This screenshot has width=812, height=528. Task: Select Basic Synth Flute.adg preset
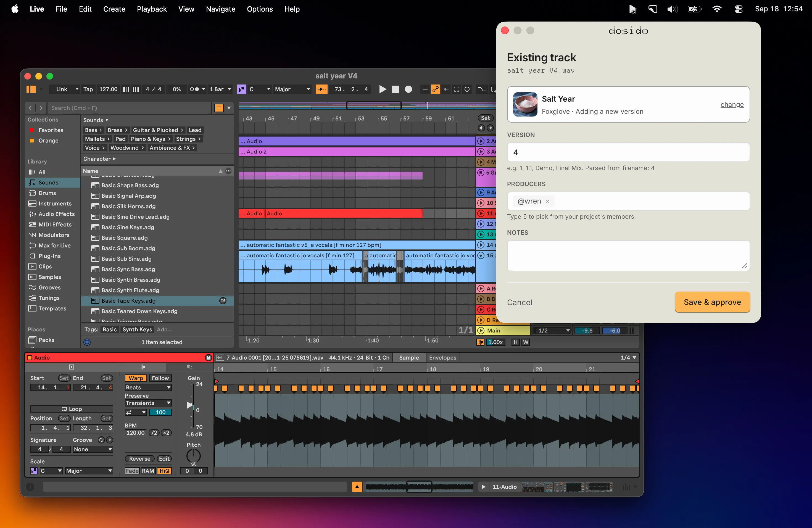(x=130, y=290)
